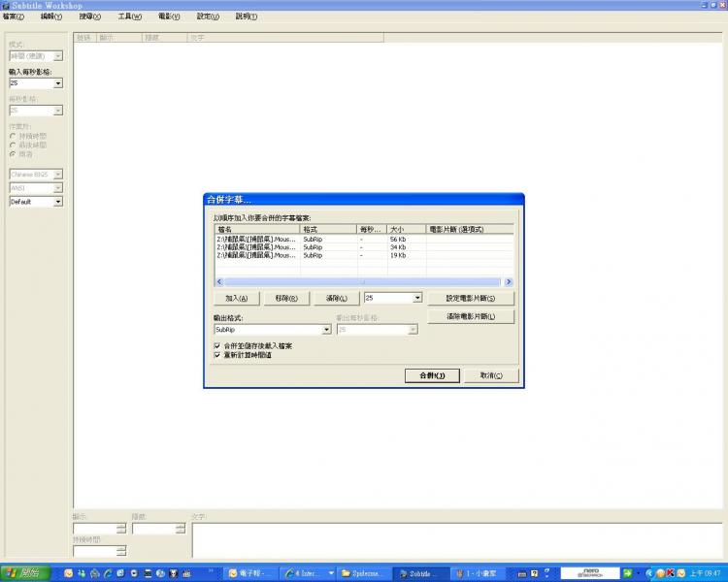The height and width of the screenshot is (582, 728).
Task: Click the system clock showing 09:47
Action: (x=706, y=573)
